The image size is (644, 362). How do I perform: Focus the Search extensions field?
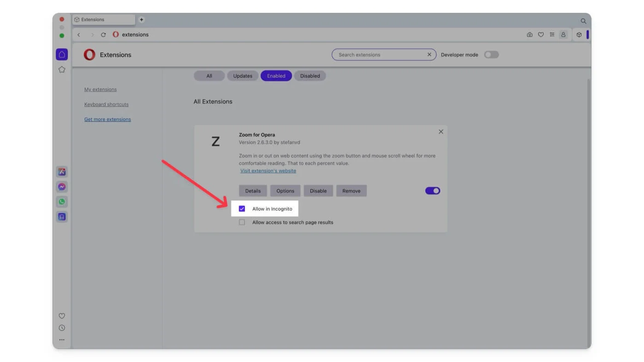(x=380, y=55)
